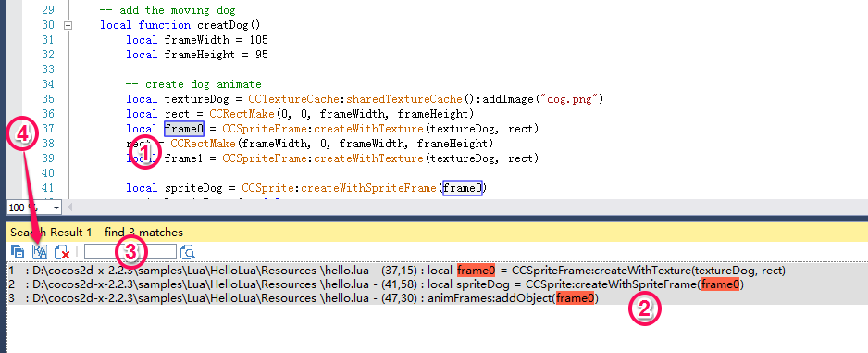This screenshot has width=868, height=353.
Task: Click line number 33 in the gutter
Action: pos(47,69)
